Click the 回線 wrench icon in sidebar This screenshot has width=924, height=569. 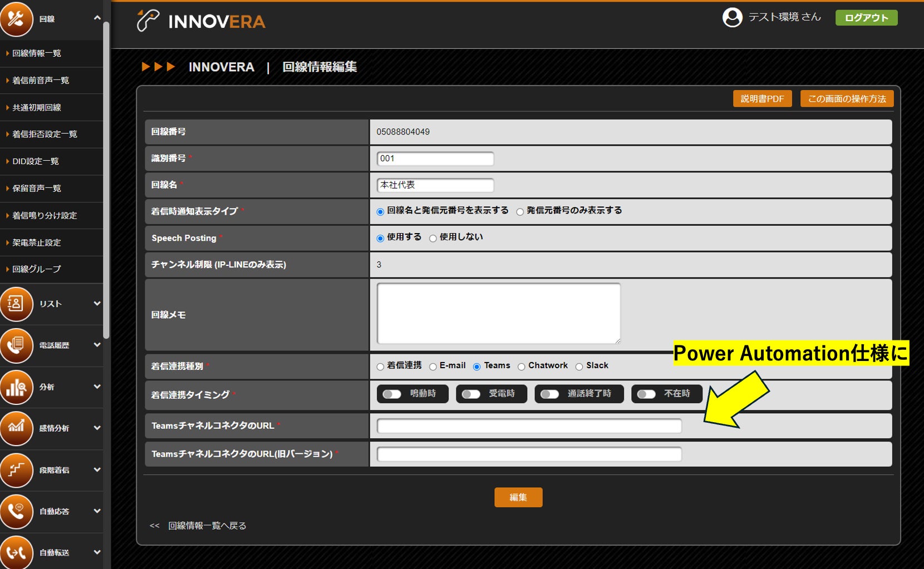16,18
